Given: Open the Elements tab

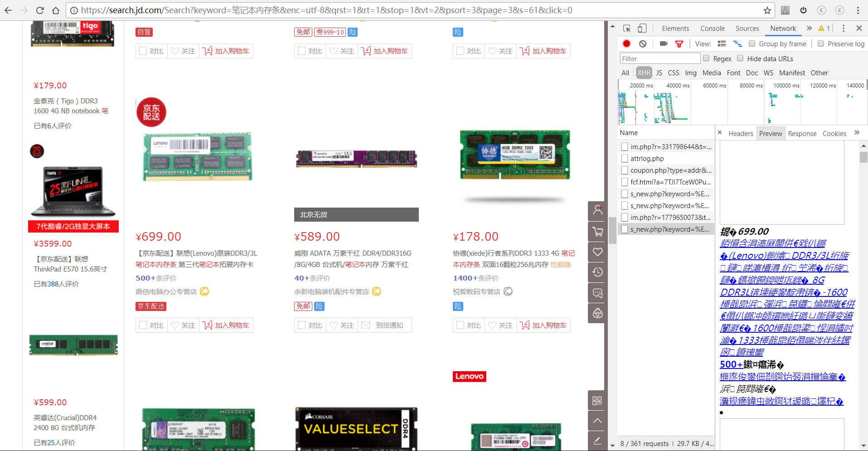Looking at the screenshot, I should tap(675, 28).
